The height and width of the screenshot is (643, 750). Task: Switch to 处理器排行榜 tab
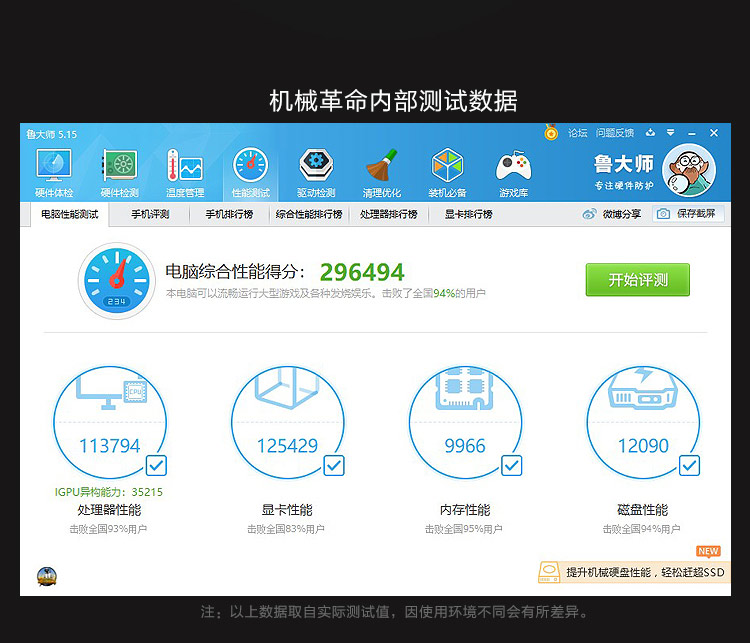[389, 214]
